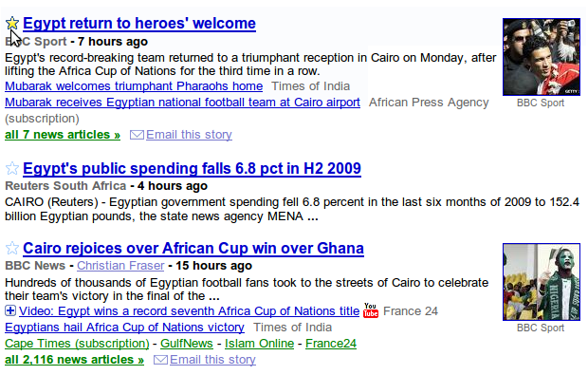This screenshot has width=588, height=375.
Task: Click the thumbnail of the face-painted fan
Action: 542,282
